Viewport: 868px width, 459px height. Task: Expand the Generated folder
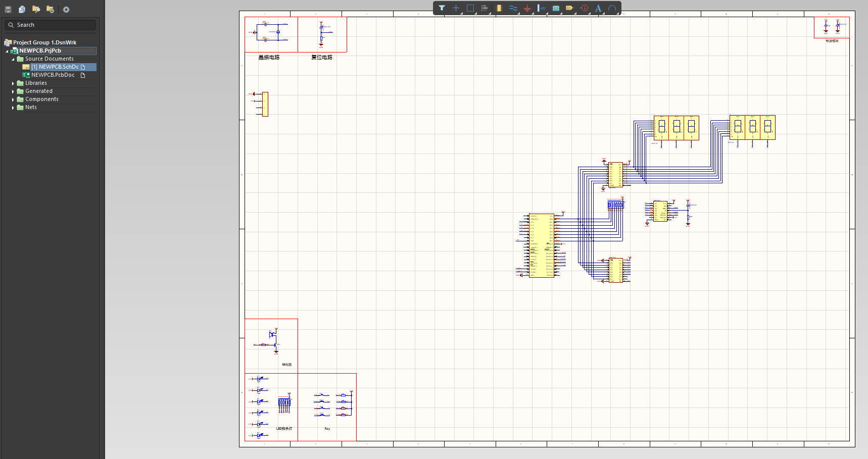[13, 91]
